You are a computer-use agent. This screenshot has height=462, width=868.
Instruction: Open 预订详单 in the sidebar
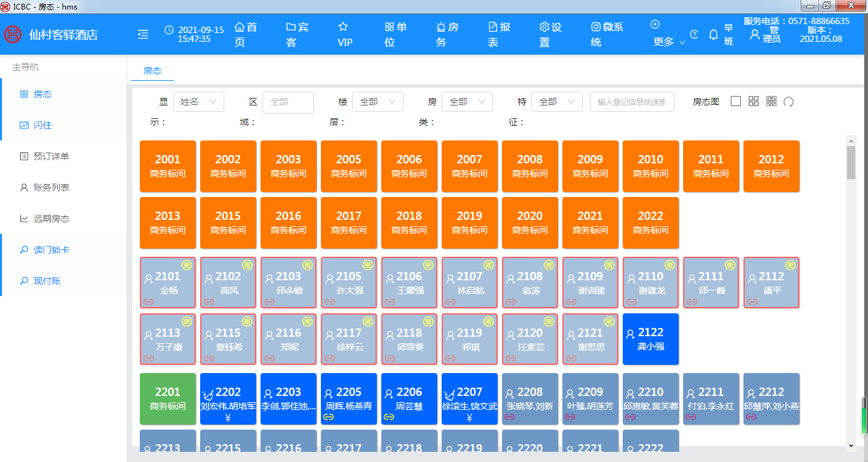click(x=51, y=156)
